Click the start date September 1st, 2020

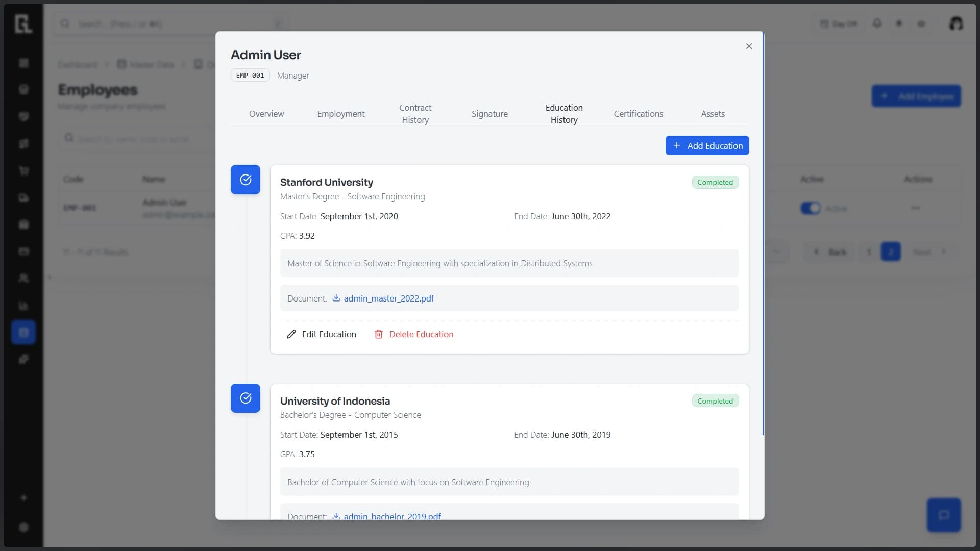[359, 216]
